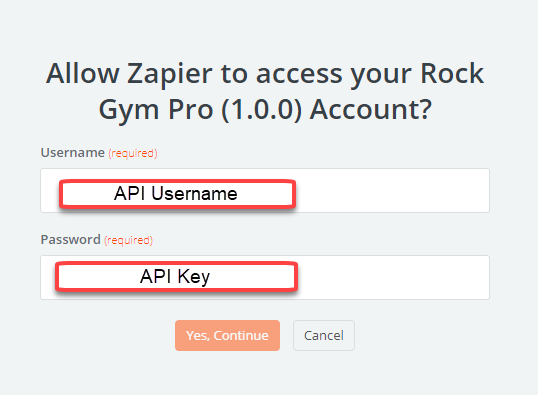Click empty space right of API Username callout
Screen dimensions: 538x395
pyautogui.click(x=391, y=191)
